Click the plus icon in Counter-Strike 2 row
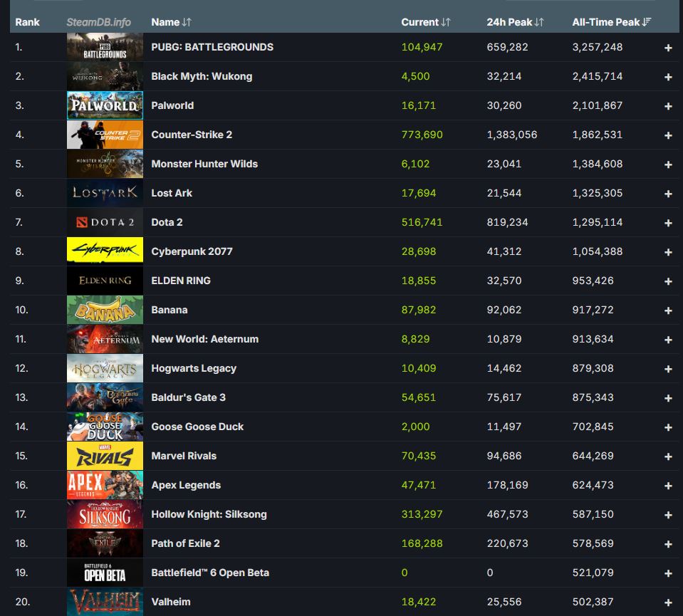This screenshot has width=683, height=616. tap(668, 135)
